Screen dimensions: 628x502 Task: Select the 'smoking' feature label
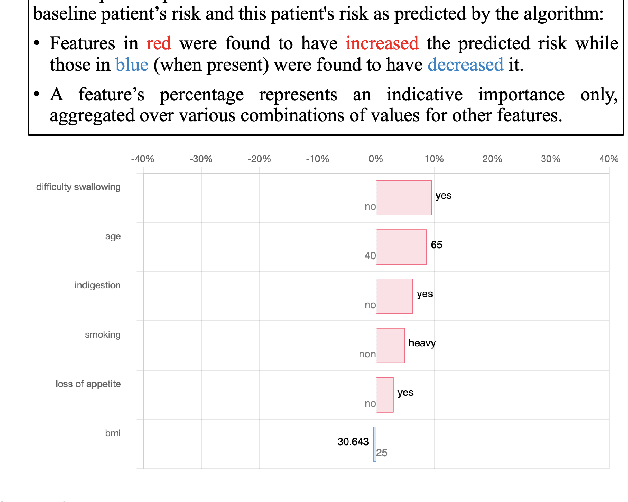(102, 335)
